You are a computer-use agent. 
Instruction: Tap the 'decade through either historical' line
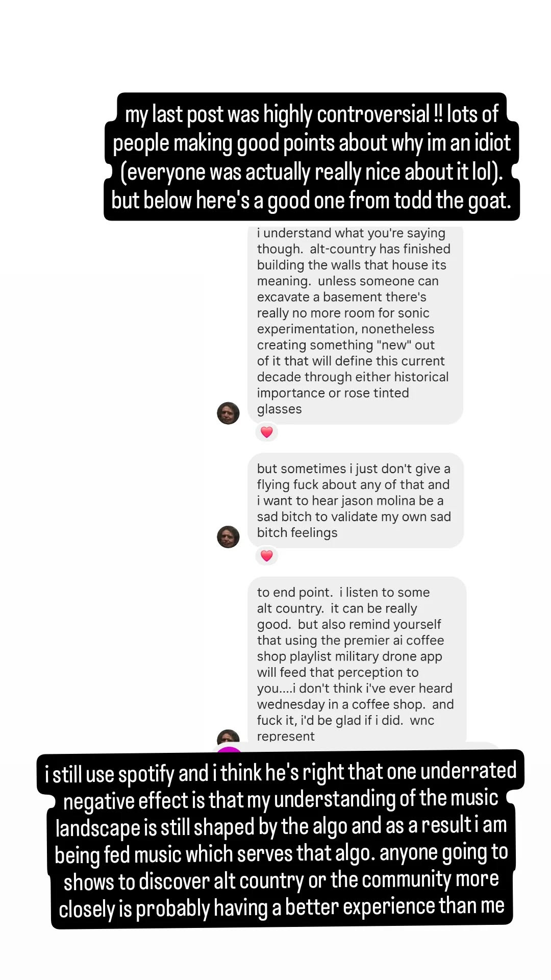(x=353, y=377)
